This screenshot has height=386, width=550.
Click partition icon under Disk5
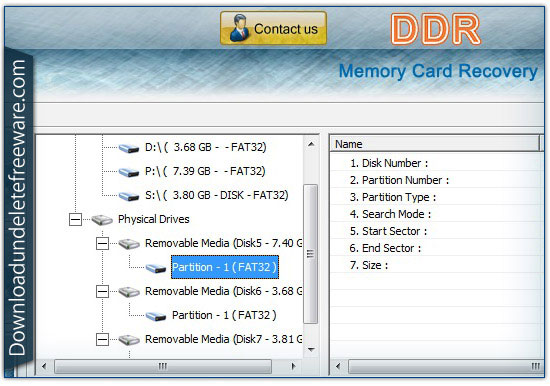[x=156, y=268]
